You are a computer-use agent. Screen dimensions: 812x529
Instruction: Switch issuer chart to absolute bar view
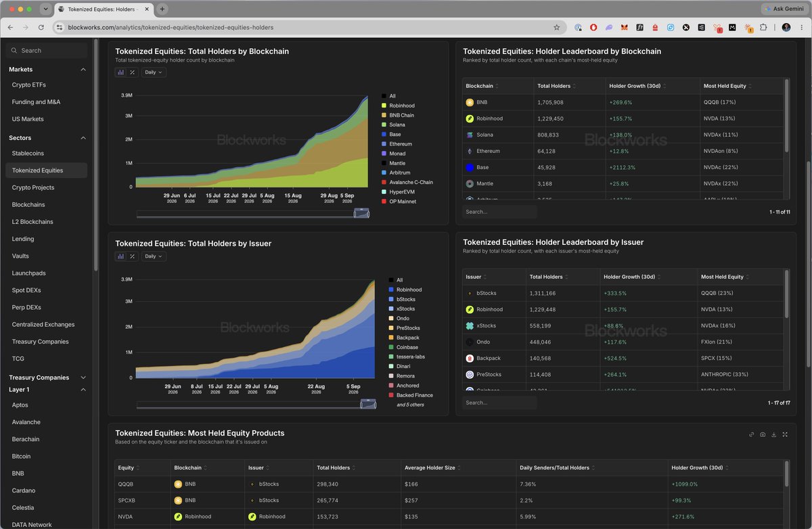point(121,256)
